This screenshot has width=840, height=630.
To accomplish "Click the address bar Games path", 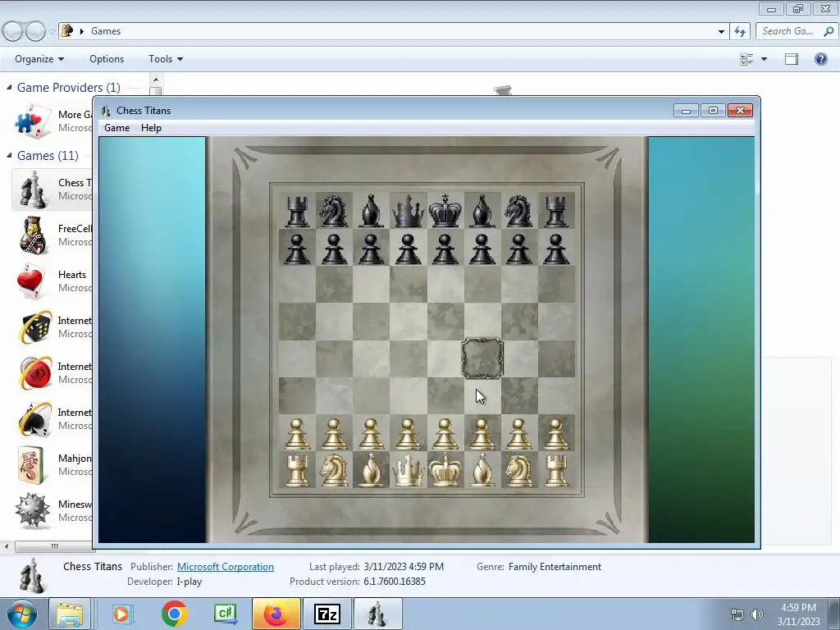I will point(106,31).
